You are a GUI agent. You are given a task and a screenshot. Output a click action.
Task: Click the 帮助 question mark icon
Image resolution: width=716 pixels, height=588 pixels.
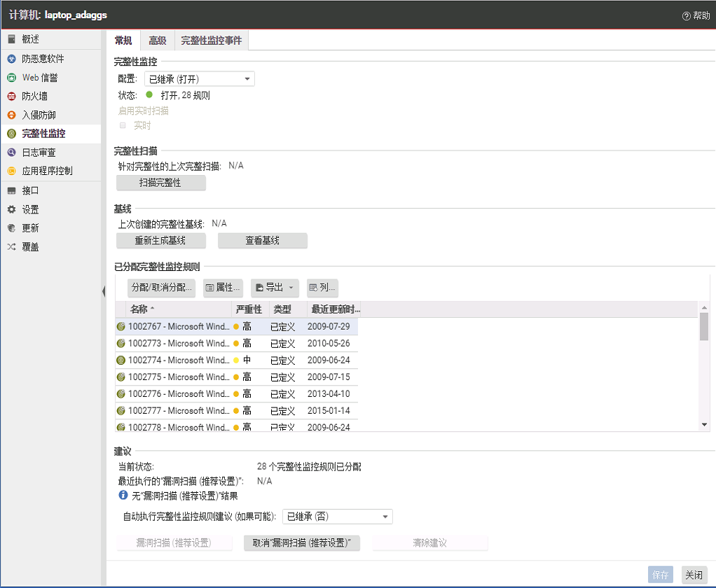(686, 15)
